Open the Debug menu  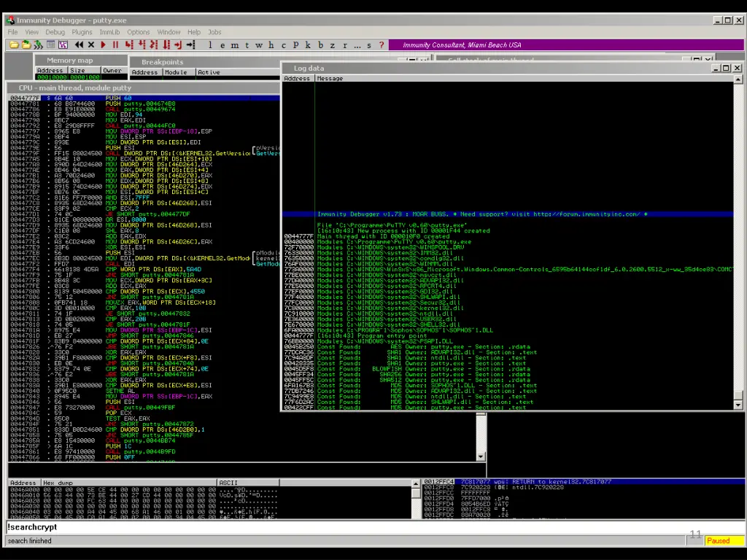coord(55,32)
